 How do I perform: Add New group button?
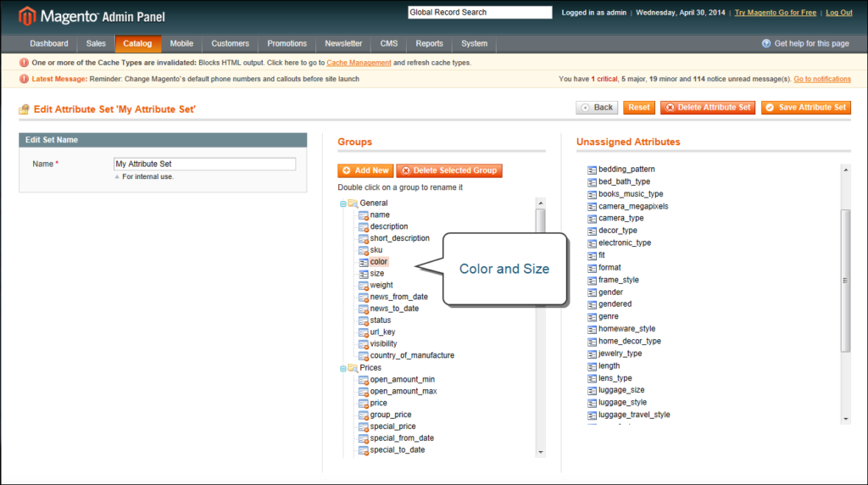[365, 170]
